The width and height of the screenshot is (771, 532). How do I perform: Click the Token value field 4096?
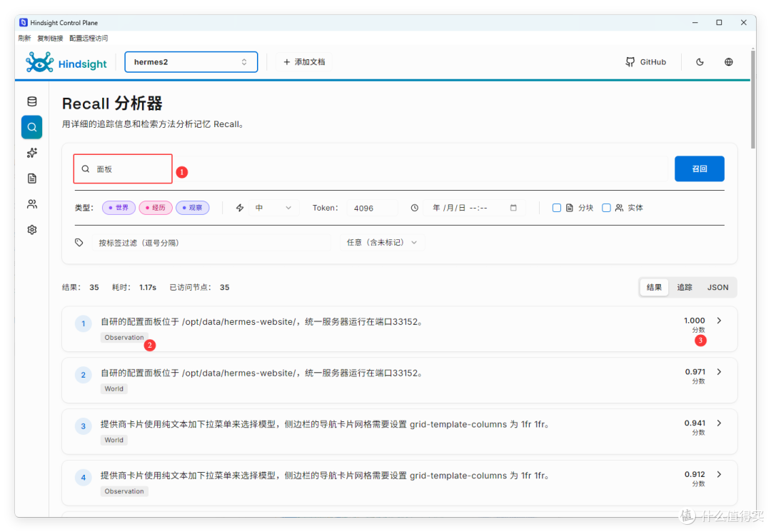(372, 208)
